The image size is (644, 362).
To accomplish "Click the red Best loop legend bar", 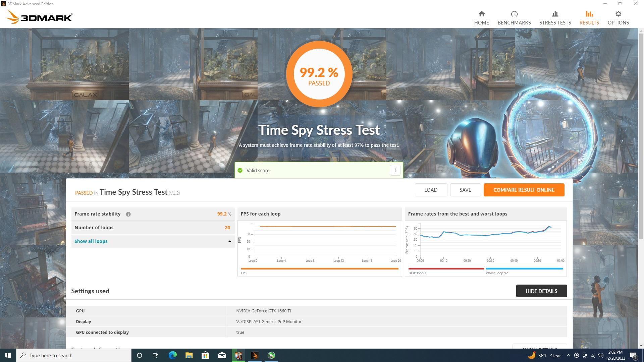I will tap(446, 268).
